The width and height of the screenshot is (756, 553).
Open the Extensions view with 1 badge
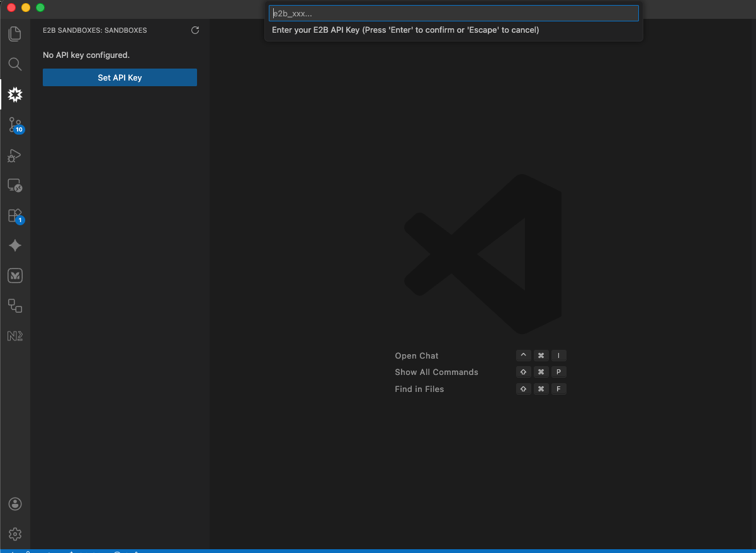15,216
